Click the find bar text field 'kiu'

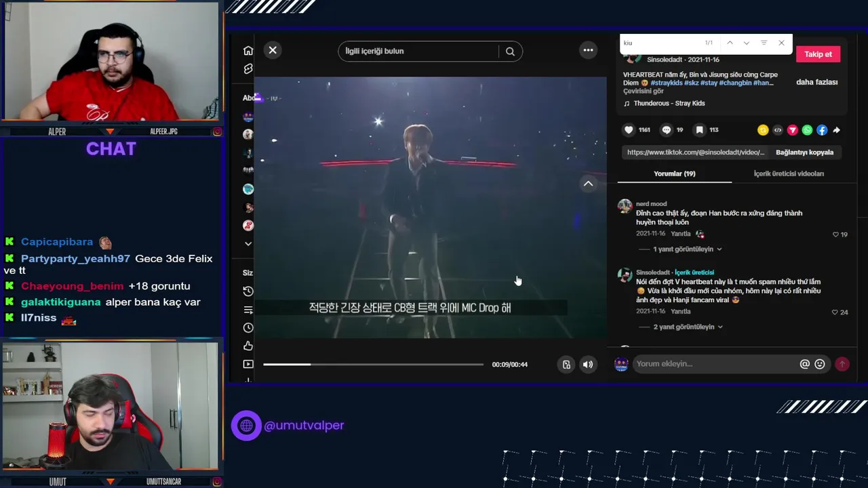point(661,43)
